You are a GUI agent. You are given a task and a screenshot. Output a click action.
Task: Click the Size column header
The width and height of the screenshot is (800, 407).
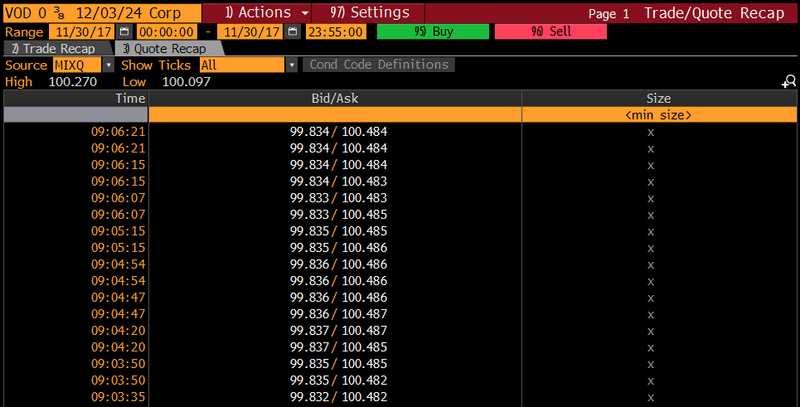pos(658,99)
